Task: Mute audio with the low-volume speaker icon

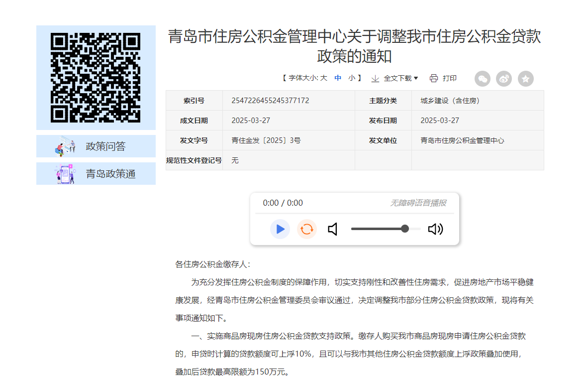Action: click(333, 229)
